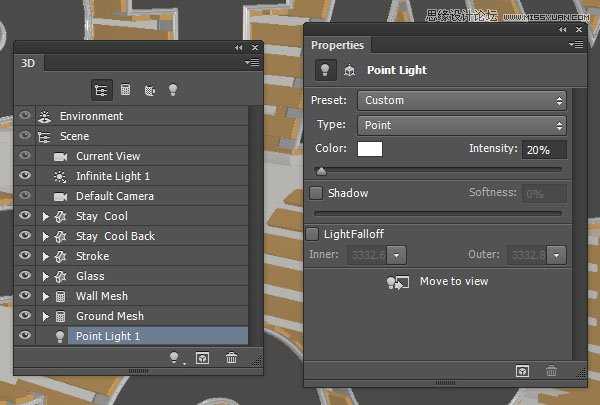Image resolution: width=600 pixels, height=405 pixels.
Task: Add new light in 3D panel footer
Action: click(175, 358)
